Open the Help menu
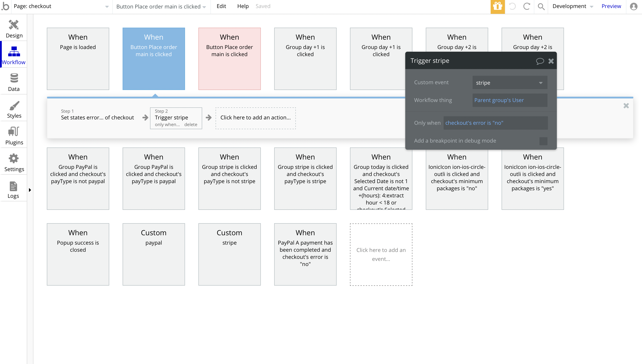Image resolution: width=642 pixels, height=364 pixels. pos(243,6)
